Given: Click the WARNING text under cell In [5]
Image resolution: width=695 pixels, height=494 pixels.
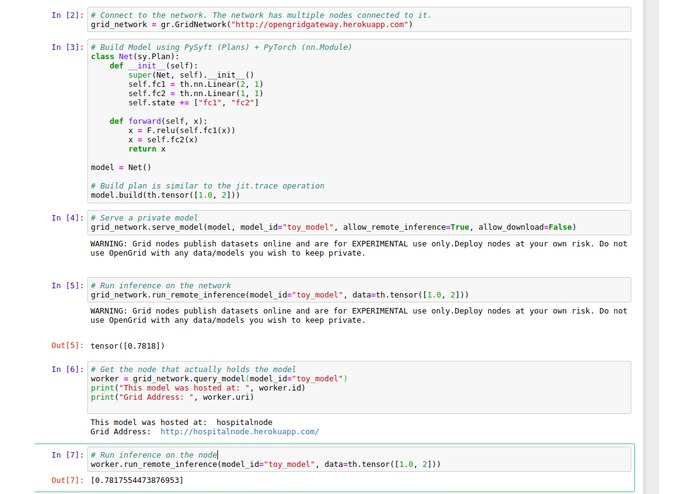Looking at the screenshot, I should (x=359, y=315).
